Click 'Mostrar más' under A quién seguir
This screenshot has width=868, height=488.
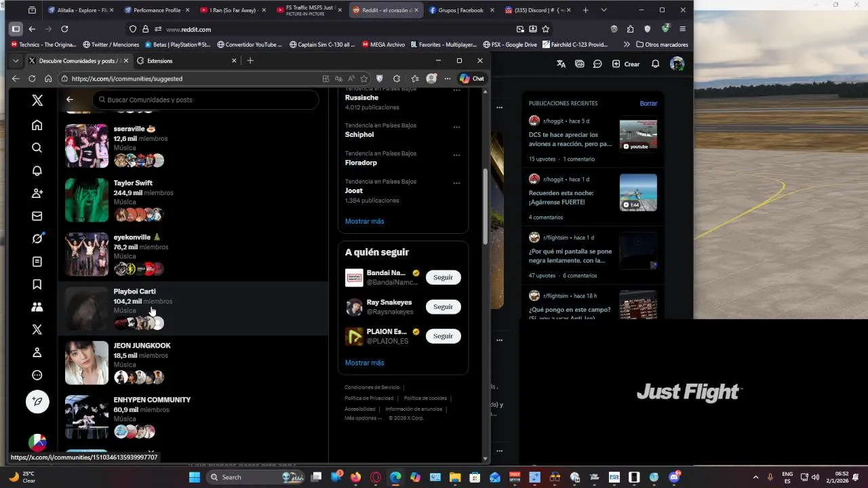[364, 363]
